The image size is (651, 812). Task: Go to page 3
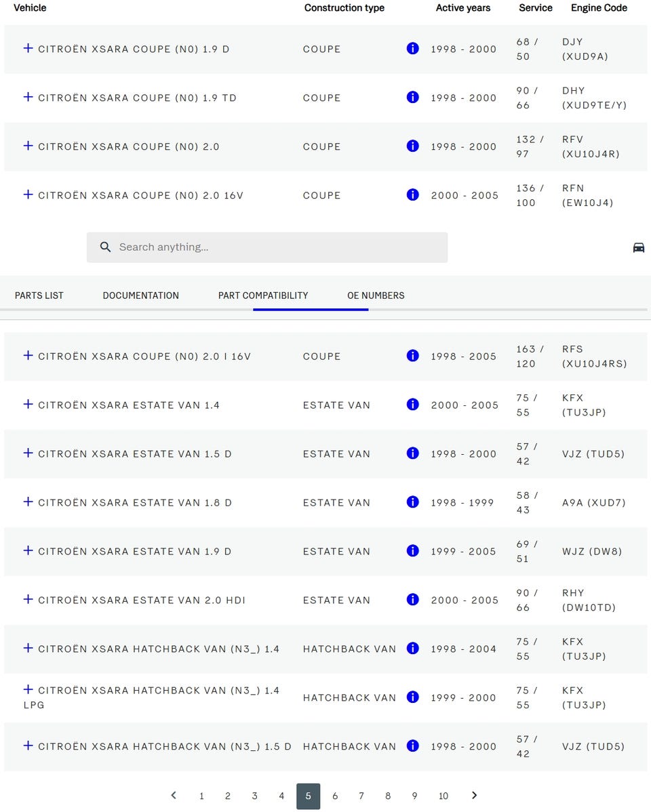254,796
